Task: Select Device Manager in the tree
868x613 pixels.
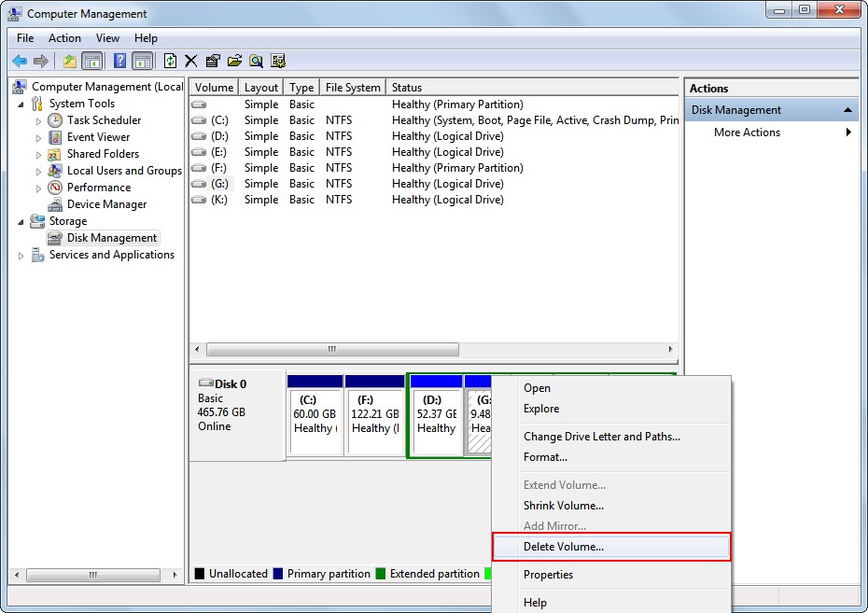Action: pyautogui.click(x=106, y=204)
